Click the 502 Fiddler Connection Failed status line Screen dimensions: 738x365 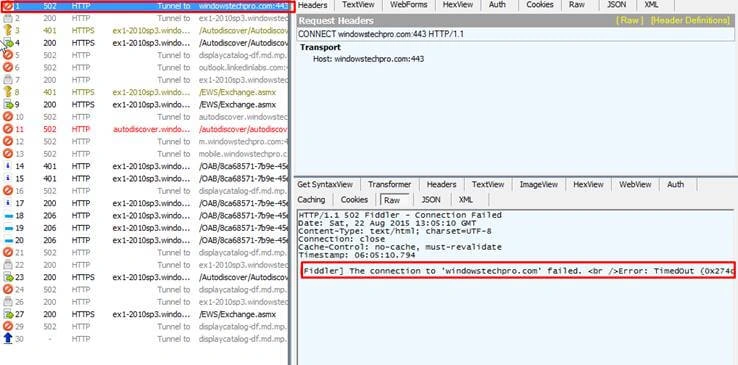point(400,215)
